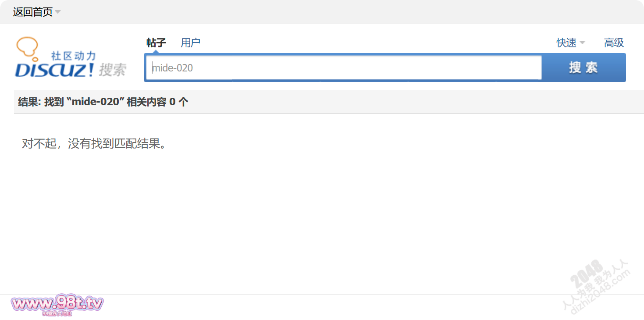Click the blue DISCUZ! wordmark logo

[54, 70]
